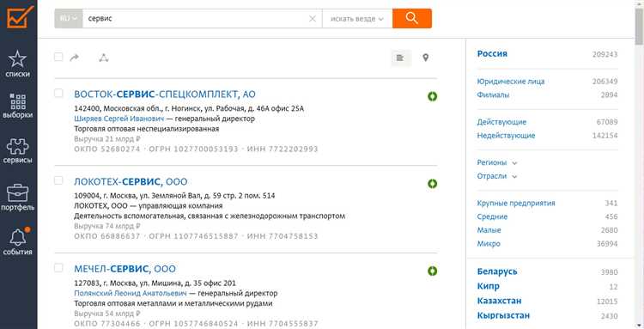
Task: Filter by Средние companies
Action: click(x=492, y=216)
